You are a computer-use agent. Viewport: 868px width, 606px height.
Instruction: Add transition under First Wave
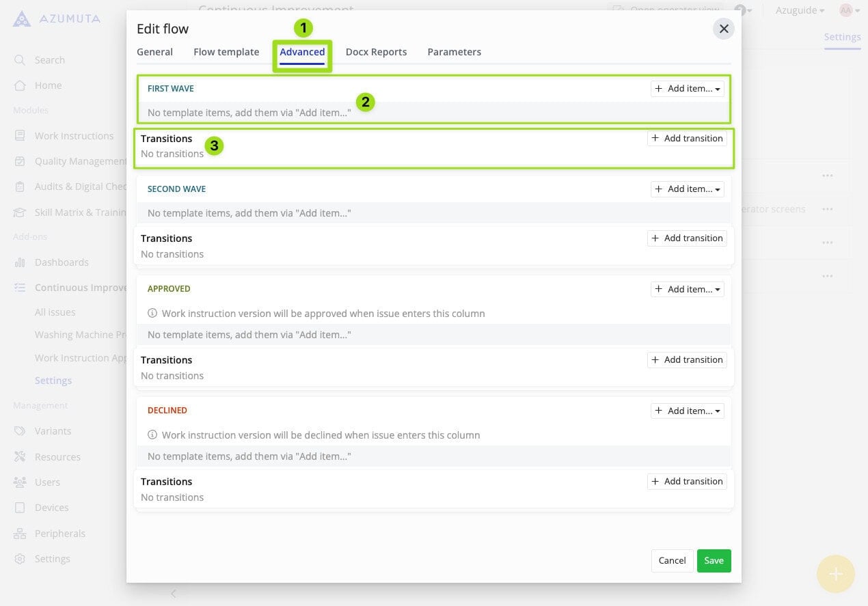pyautogui.click(x=687, y=139)
